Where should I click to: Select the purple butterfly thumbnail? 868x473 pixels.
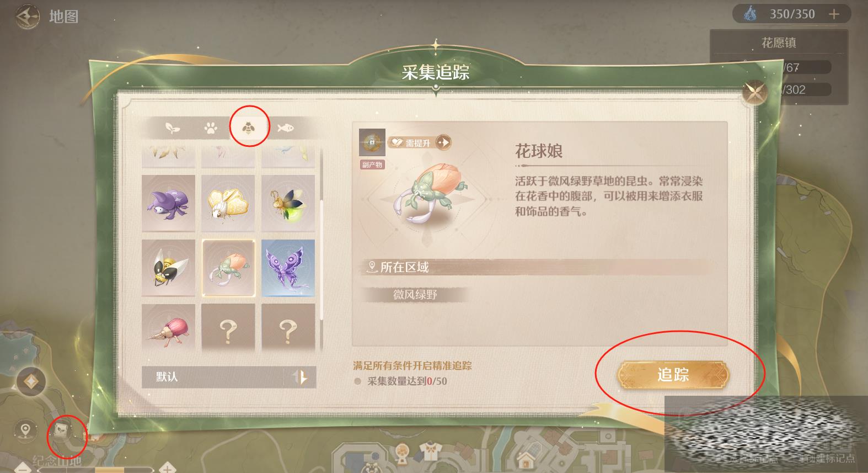(288, 268)
